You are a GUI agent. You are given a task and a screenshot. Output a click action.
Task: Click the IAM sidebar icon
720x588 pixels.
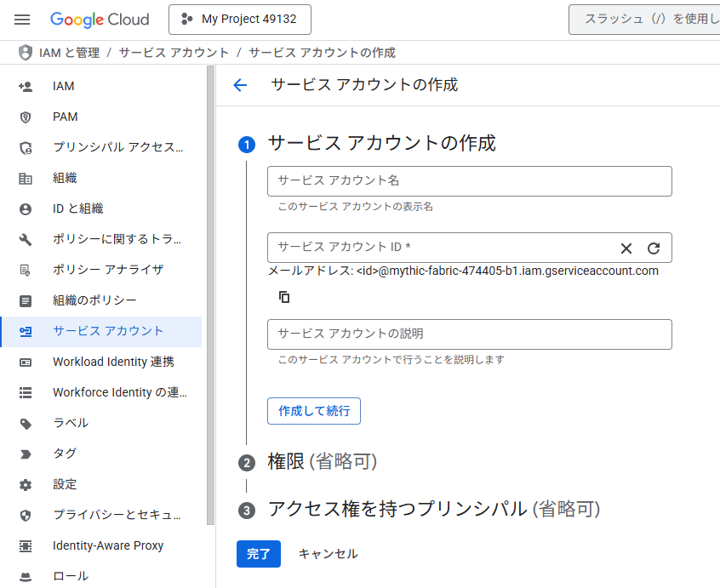tap(26, 86)
